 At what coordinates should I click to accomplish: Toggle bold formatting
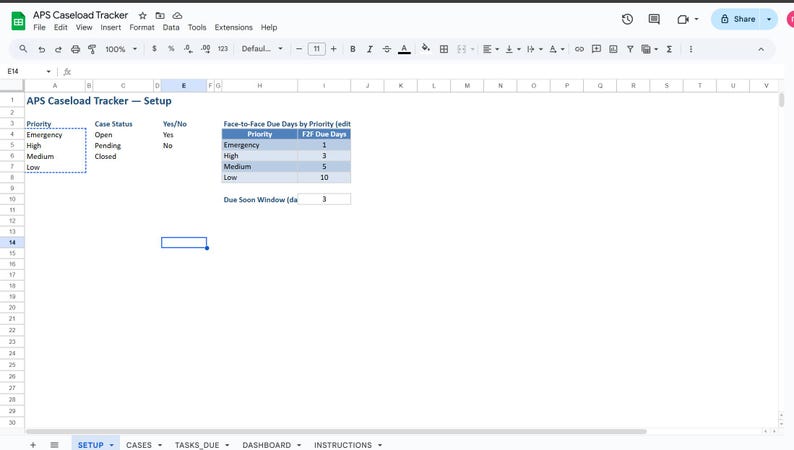(x=352, y=49)
